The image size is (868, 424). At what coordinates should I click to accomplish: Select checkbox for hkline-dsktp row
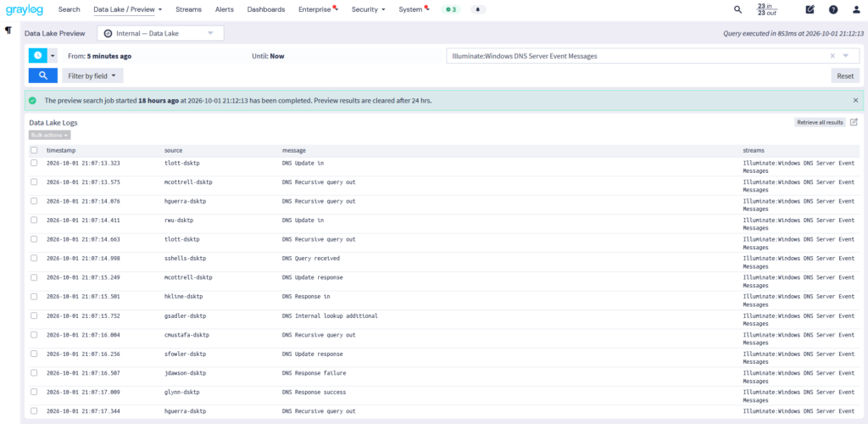(34, 296)
